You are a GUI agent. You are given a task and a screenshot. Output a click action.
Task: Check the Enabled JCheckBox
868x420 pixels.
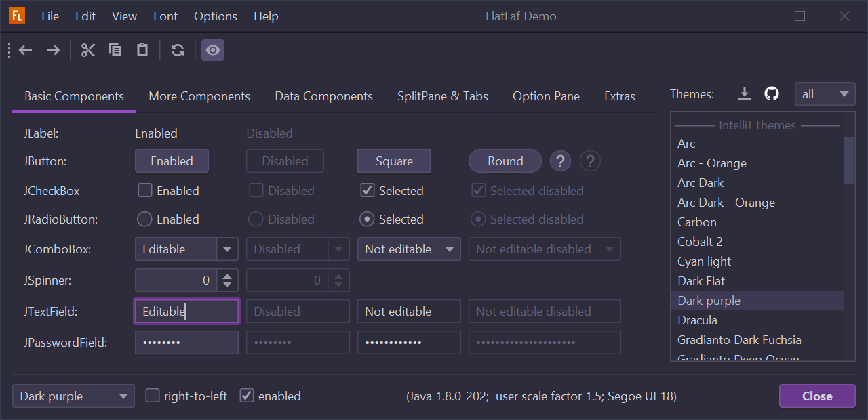coord(145,190)
